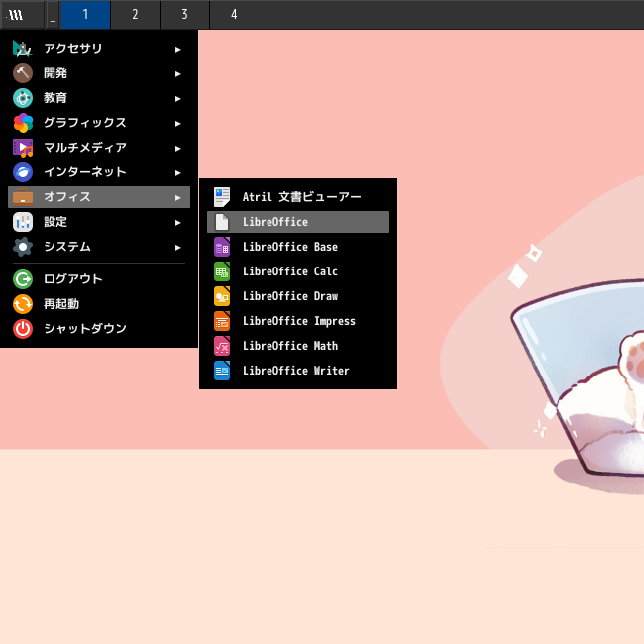Image resolution: width=644 pixels, height=644 pixels.
Task: Expand the インターネット submenu arrow
Action: 177,173
